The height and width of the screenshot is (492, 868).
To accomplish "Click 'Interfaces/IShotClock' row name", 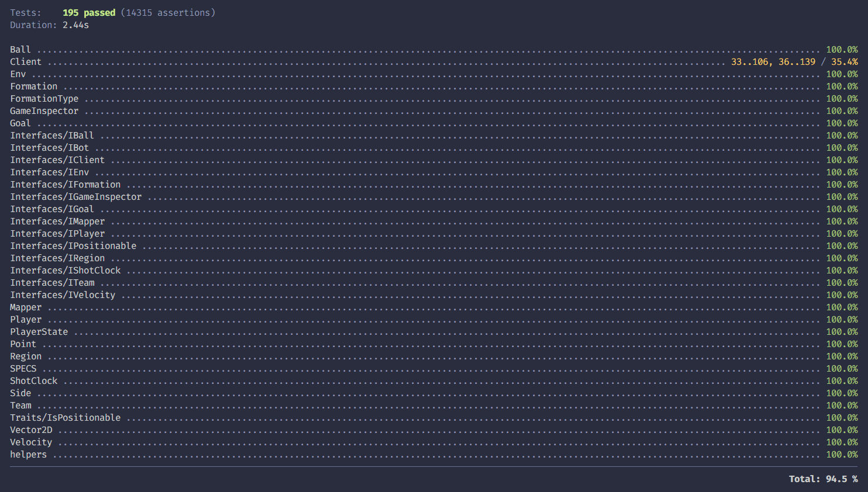I will coord(66,271).
